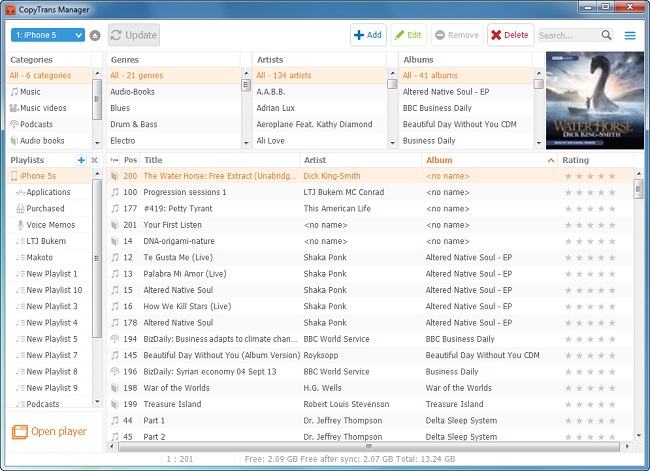Click the album artwork thumbnail
Viewport: 650px width, 471px height.
tap(595, 100)
